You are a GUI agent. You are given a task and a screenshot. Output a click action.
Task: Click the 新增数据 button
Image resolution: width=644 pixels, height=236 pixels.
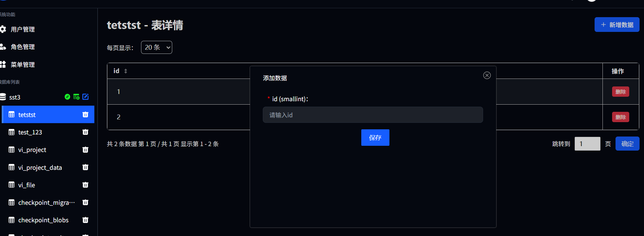[x=617, y=25]
